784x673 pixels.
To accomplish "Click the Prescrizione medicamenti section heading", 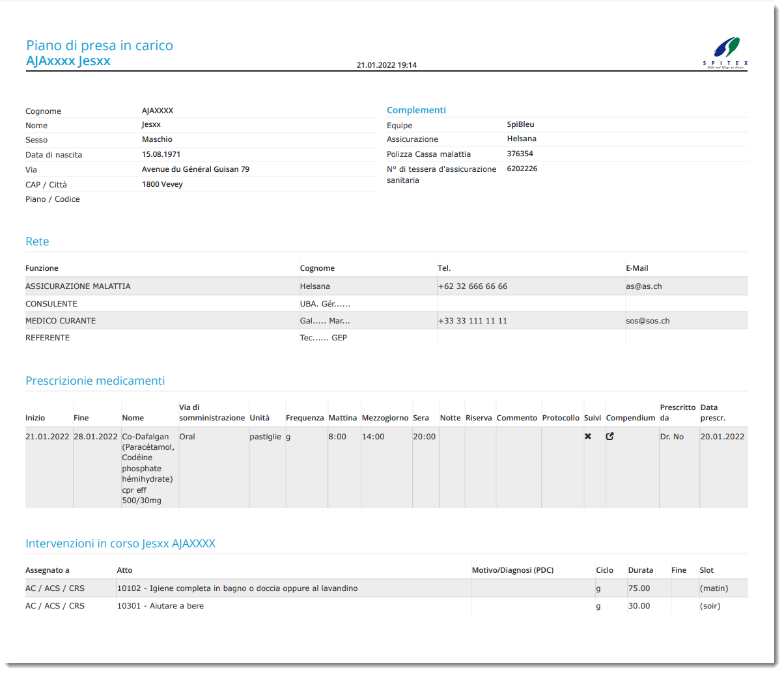I will pos(95,381).
